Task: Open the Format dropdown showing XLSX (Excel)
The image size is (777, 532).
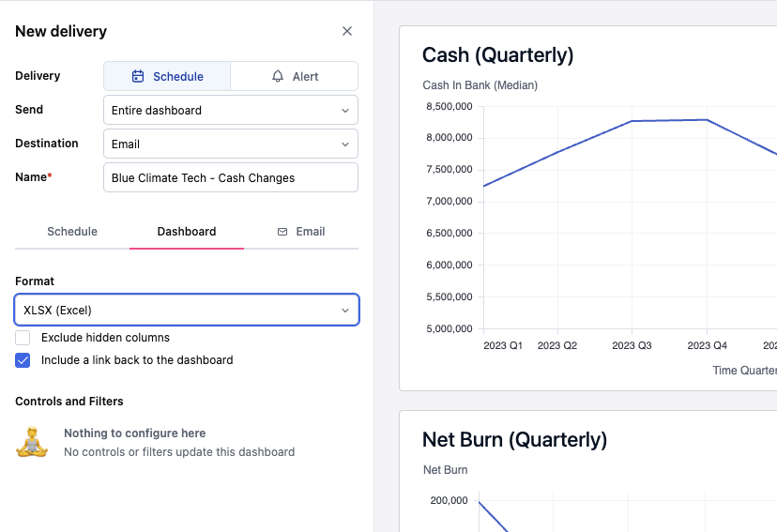Action: tap(187, 310)
